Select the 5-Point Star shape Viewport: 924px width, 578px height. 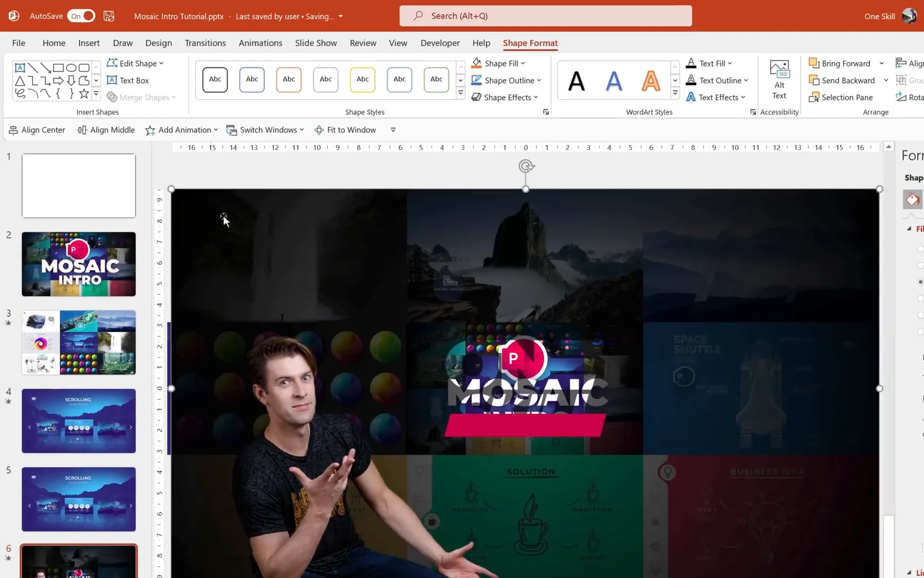pyautogui.click(x=84, y=94)
